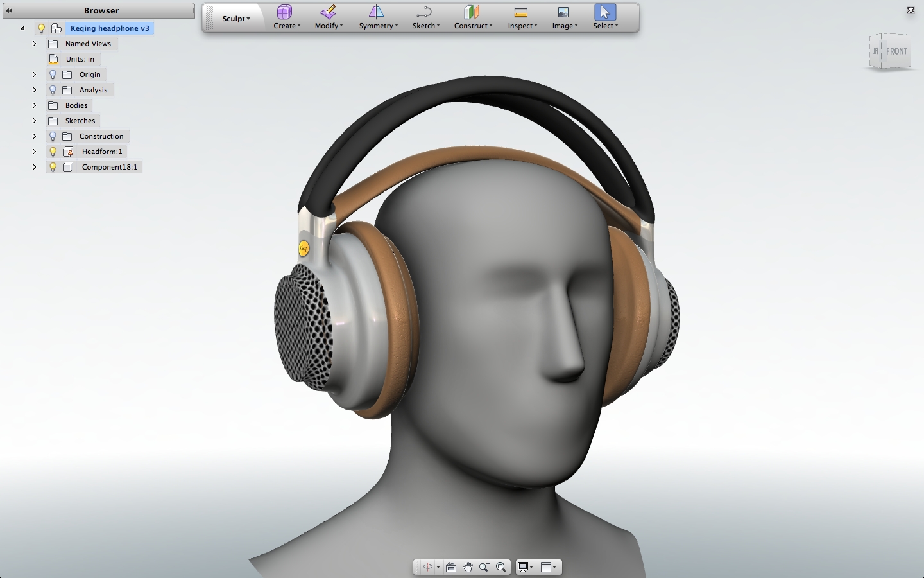
Task: Open the Sculpt workspace menu
Action: [235, 19]
